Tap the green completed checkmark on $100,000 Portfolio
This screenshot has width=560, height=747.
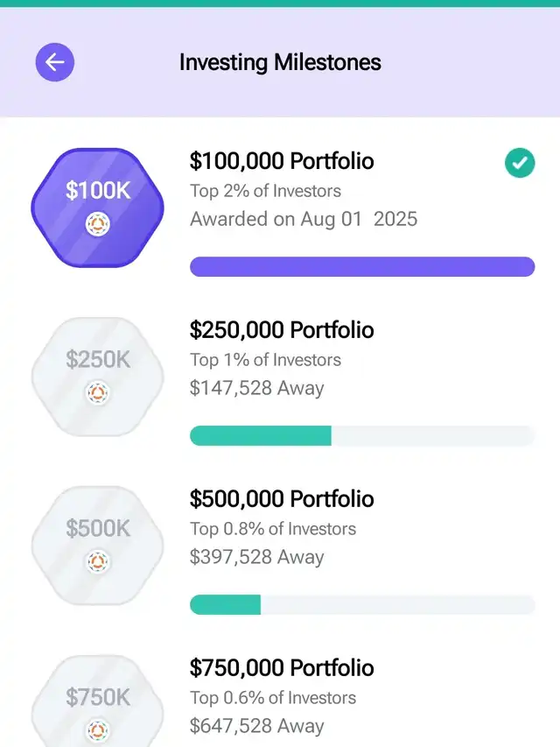click(x=520, y=163)
